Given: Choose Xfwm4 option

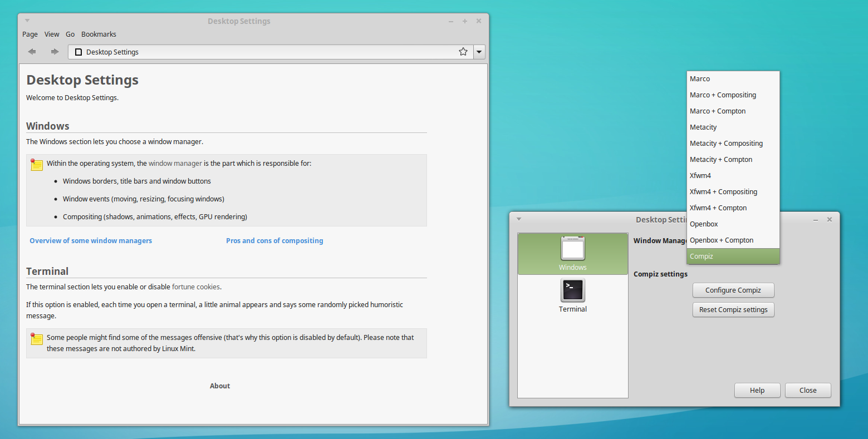Looking at the screenshot, I should 733,176.
